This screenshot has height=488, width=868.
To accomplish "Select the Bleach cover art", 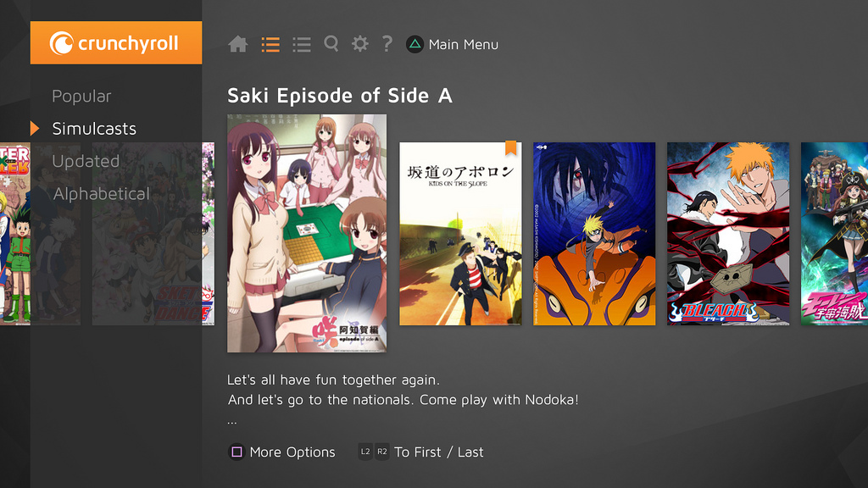I will 728,234.
